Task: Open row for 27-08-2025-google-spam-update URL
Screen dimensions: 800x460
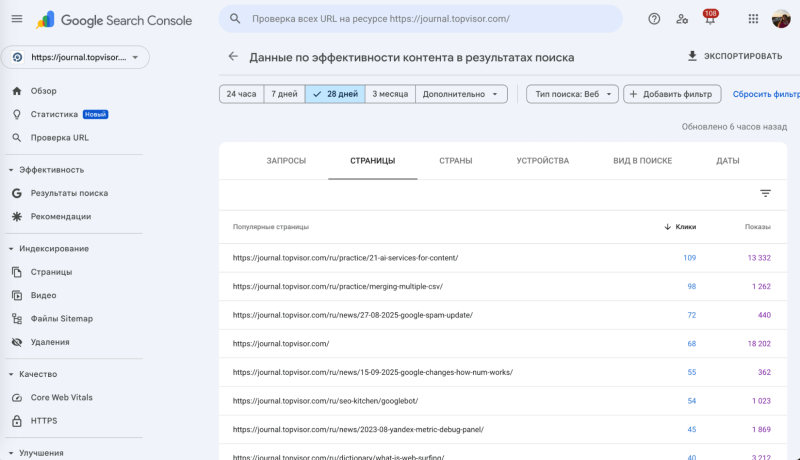Action: 503,315
